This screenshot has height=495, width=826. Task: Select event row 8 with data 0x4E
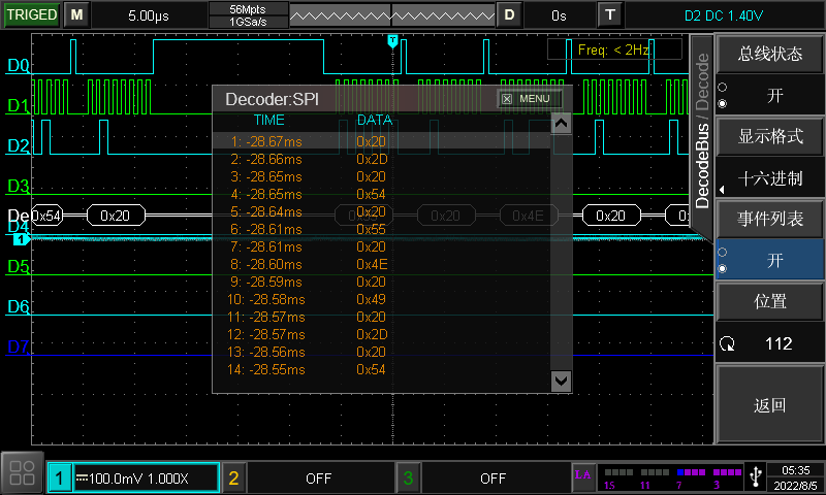tap(310, 264)
